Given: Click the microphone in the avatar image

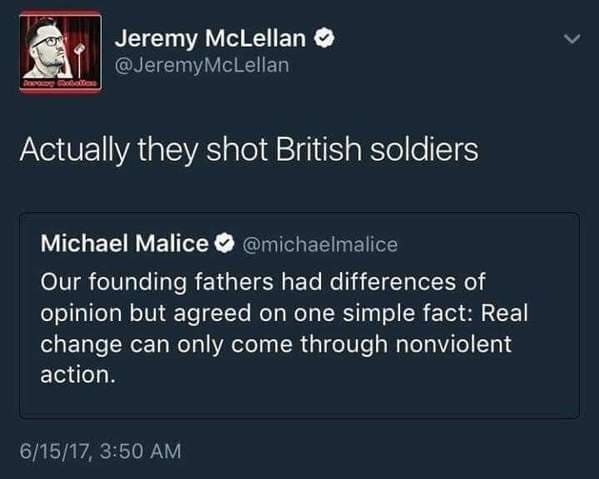Looking at the screenshot, I should (79, 57).
